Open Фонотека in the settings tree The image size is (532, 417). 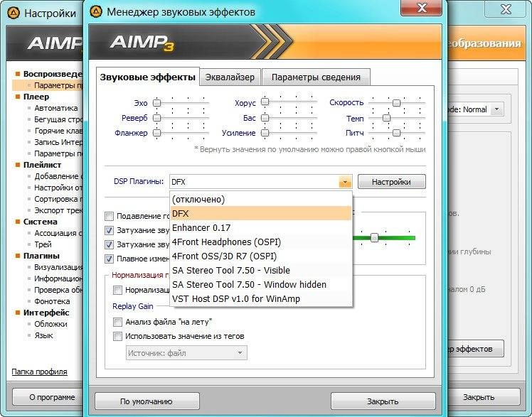click(52, 301)
